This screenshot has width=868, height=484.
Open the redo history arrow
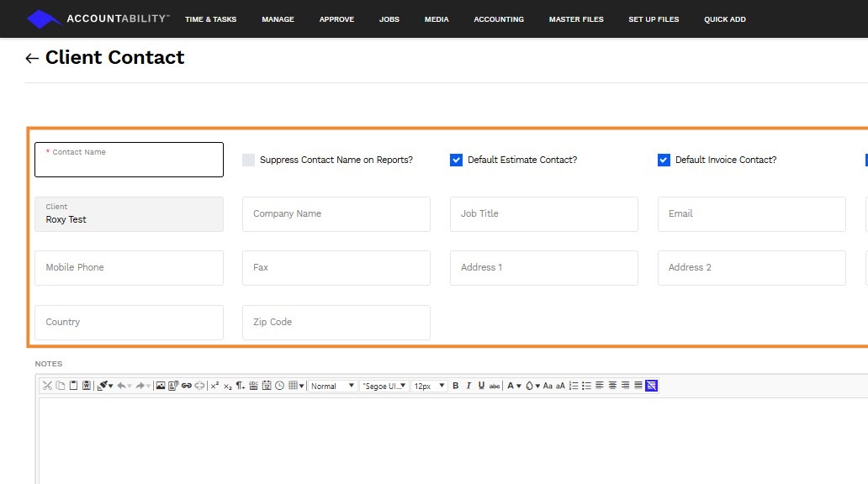point(148,386)
